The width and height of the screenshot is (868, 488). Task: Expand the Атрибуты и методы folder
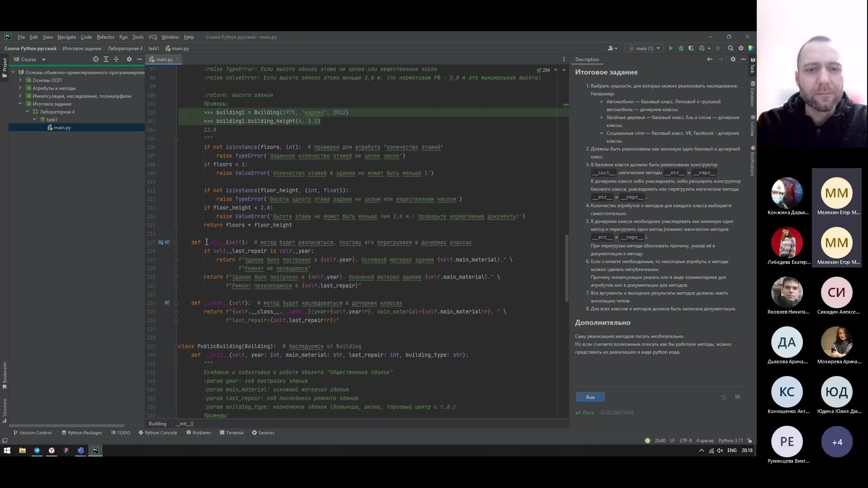click(20, 88)
